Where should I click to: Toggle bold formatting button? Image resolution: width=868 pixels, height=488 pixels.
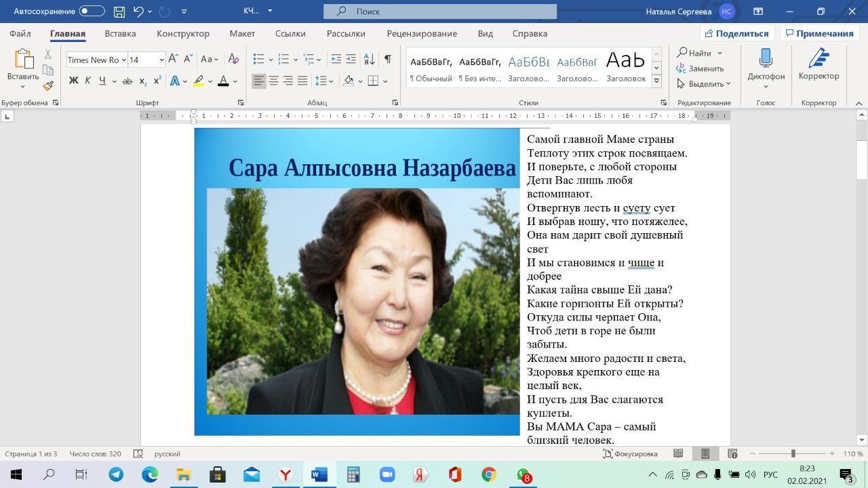point(73,81)
